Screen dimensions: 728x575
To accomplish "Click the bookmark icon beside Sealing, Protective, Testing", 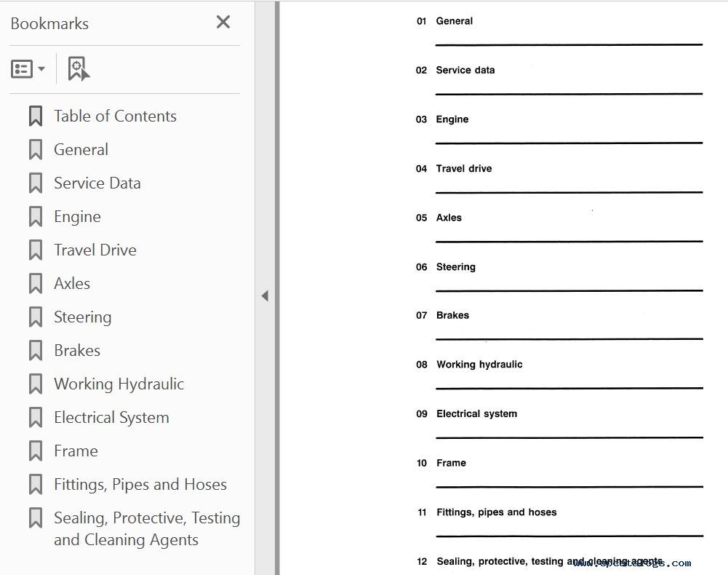I will (x=36, y=517).
